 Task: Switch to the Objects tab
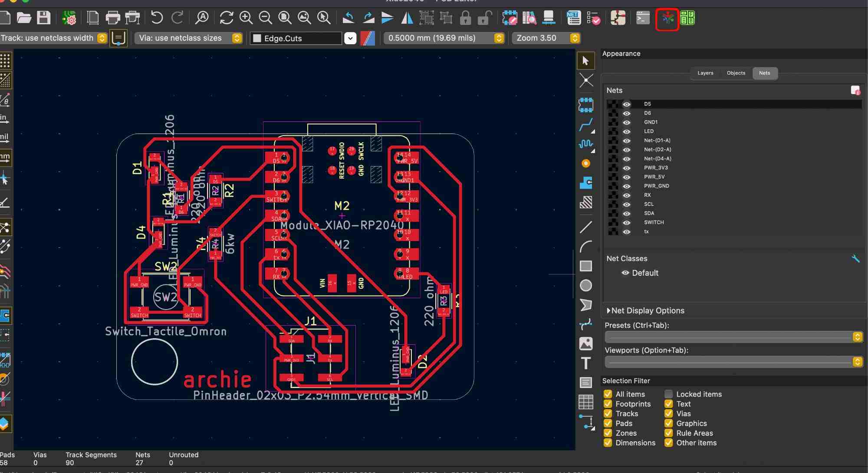click(736, 73)
